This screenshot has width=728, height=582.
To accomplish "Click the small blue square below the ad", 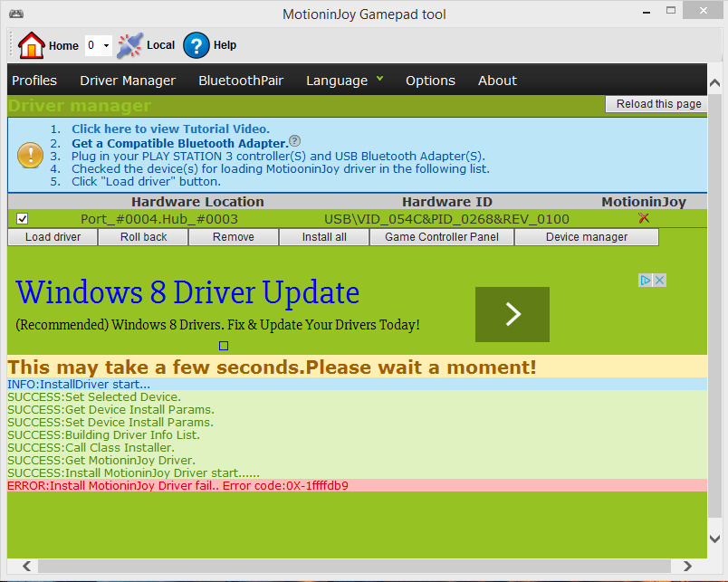I will click(224, 346).
